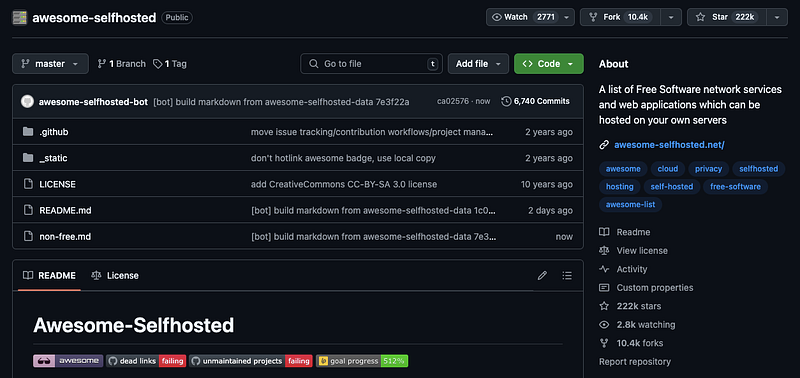
Task: Open commit 'move issue tracking/contribution workflows'
Action: [372, 132]
